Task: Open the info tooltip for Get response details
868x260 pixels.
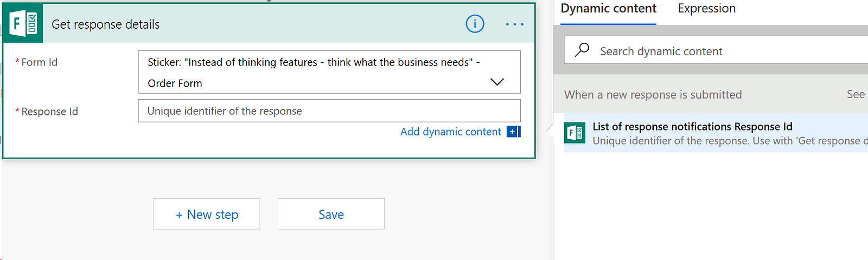Action: [x=475, y=24]
